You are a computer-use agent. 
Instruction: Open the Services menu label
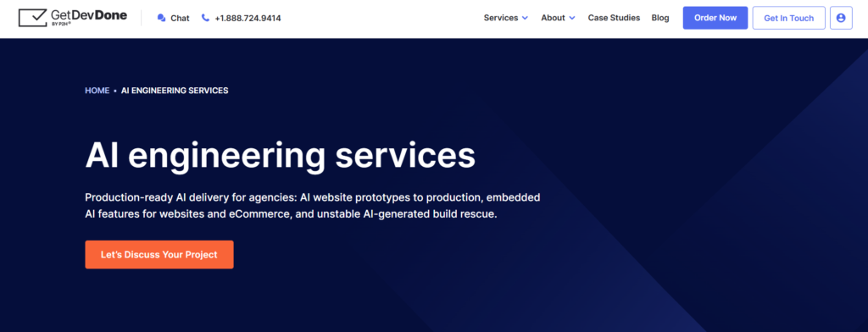tap(501, 18)
